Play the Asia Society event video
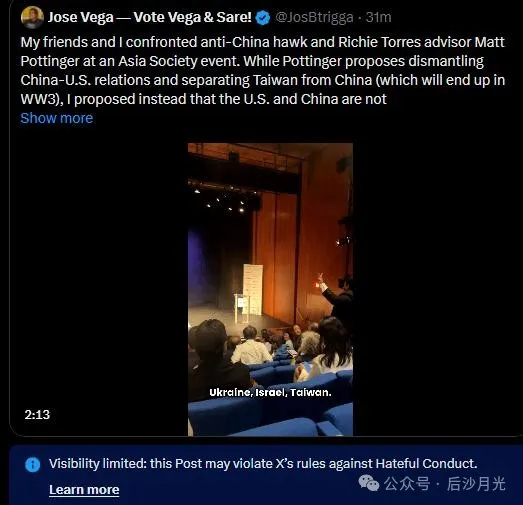 point(270,290)
